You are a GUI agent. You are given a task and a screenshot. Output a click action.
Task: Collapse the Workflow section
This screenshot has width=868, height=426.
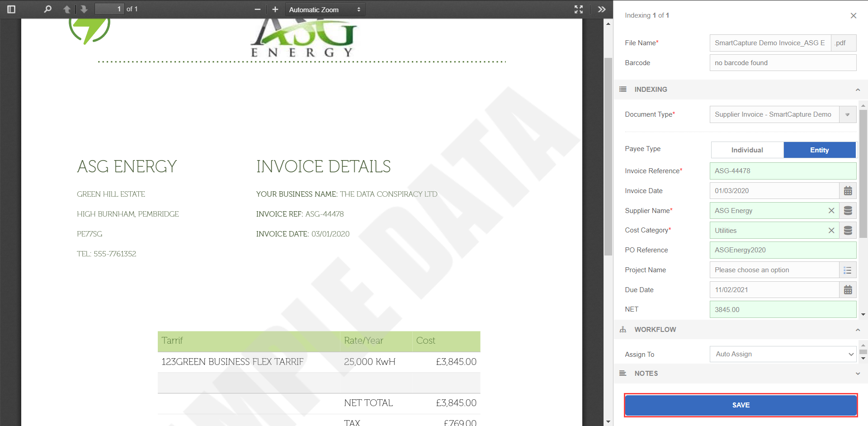[858, 330]
